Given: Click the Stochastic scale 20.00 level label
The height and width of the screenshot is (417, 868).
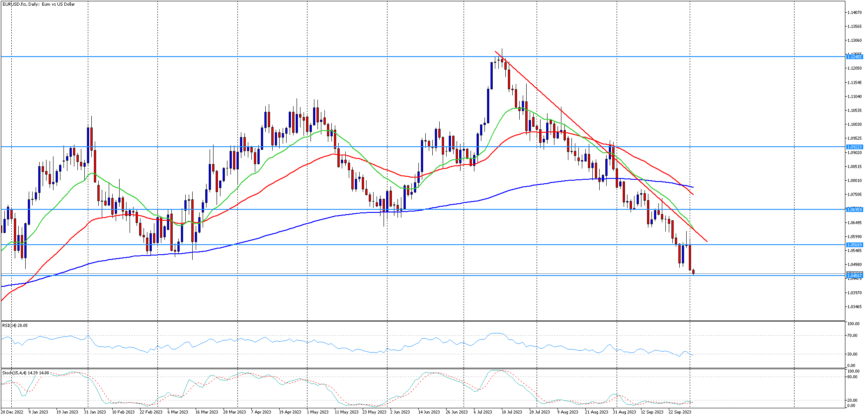Looking at the screenshot, I should click(852, 400).
